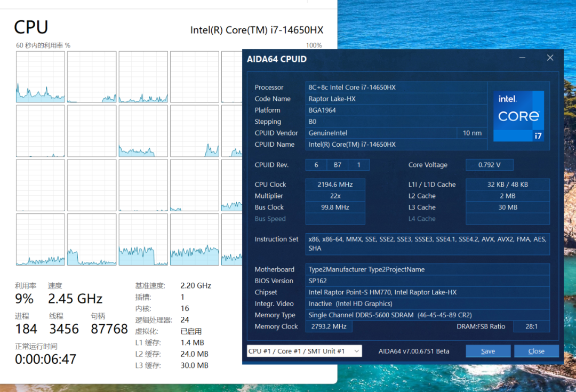The width and height of the screenshot is (576, 392).
Task: Select the Bus Clock 99.8 MHz value
Action: coord(335,207)
